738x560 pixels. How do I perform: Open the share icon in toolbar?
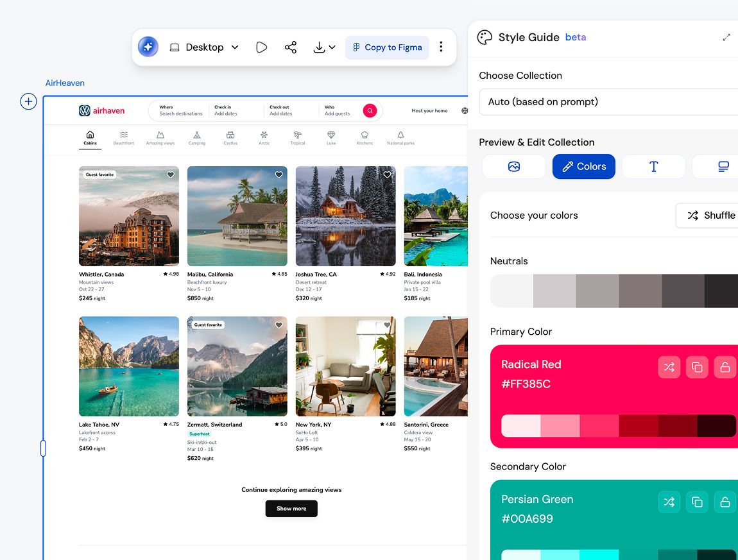pos(291,47)
